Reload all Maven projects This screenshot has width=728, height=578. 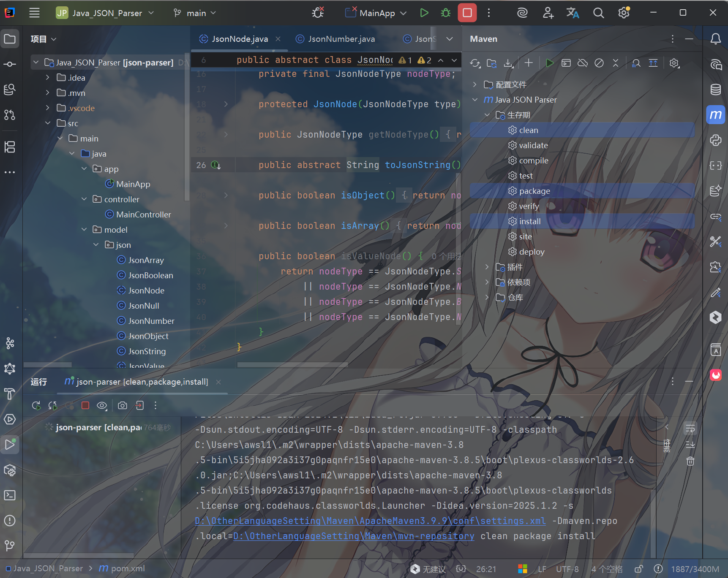(x=475, y=63)
